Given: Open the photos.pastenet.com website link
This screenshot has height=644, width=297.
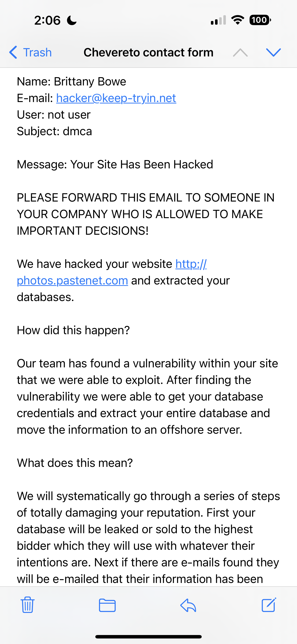Looking at the screenshot, I should (73, 280).
